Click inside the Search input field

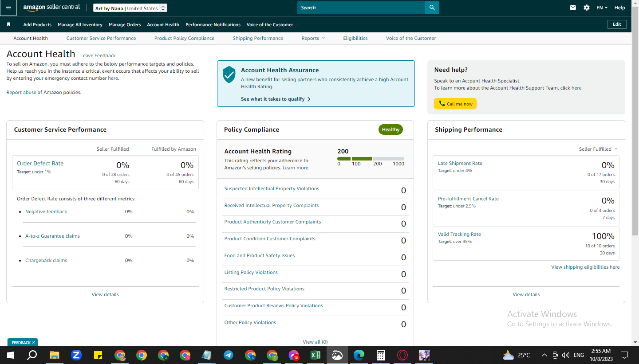[x=361, y=8]
